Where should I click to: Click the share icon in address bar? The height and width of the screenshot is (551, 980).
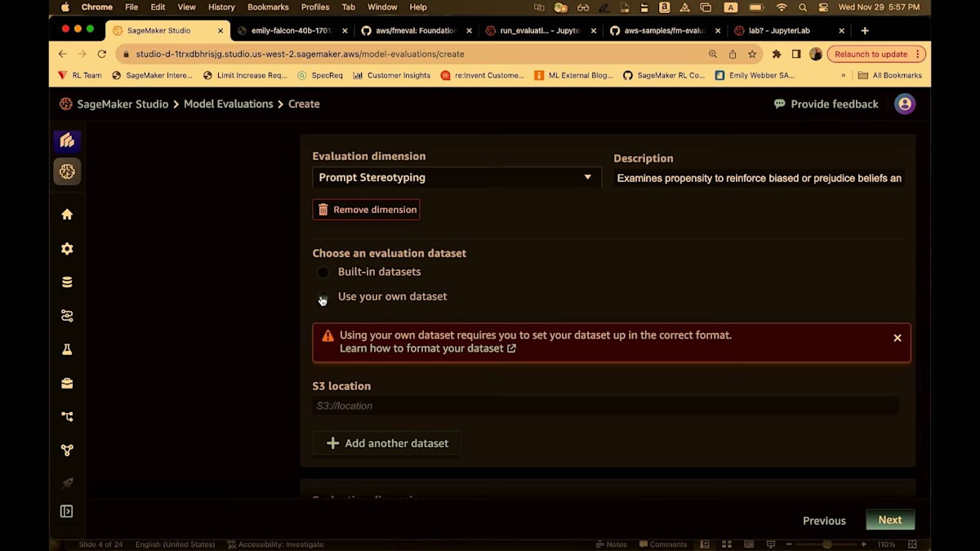[733, 54]
